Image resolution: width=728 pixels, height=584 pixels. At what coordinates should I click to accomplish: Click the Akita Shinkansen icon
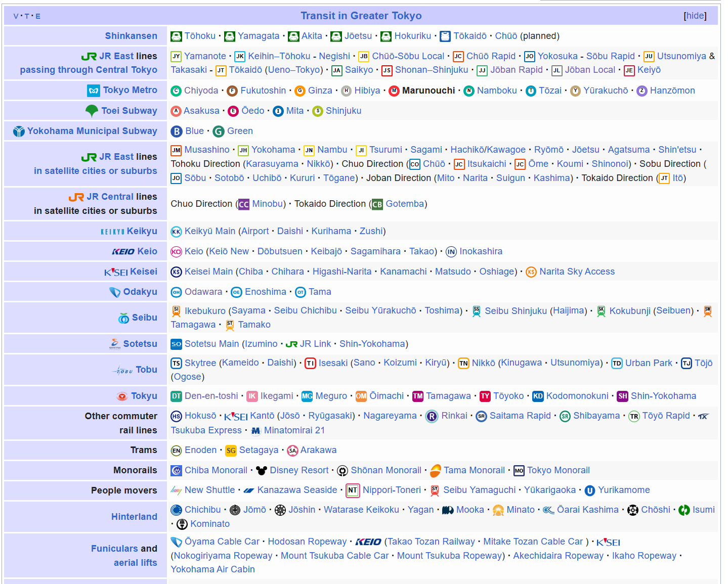(x=293, y=36)
